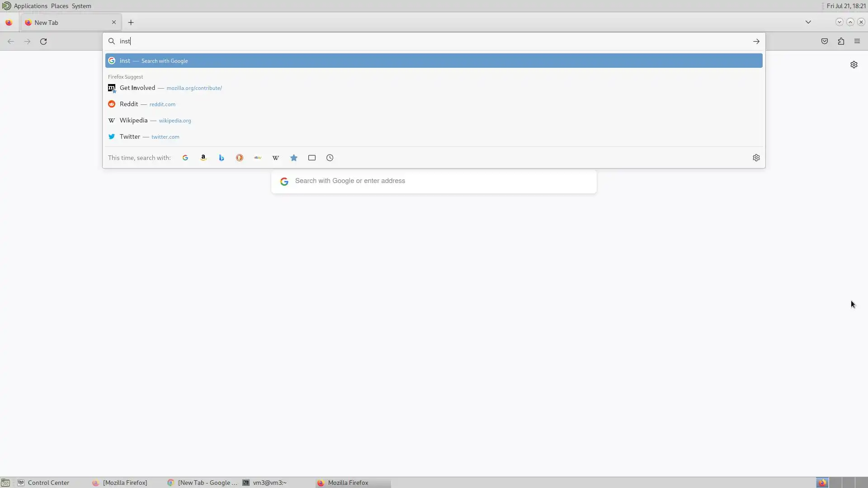868x488 pixels.
Task: Search history using clock icon
Action: [330, 158]
